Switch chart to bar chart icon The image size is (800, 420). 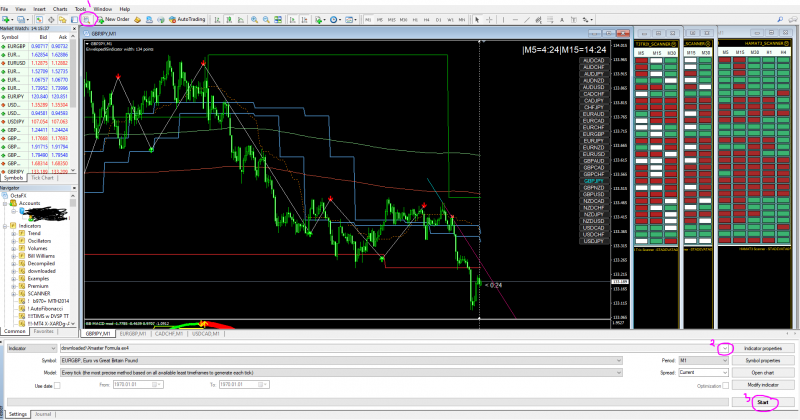(x=217, y=19)
